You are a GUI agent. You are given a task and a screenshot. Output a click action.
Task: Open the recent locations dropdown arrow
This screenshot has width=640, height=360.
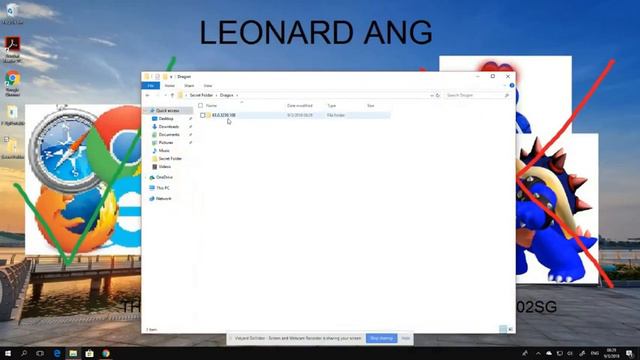point(165,95)
